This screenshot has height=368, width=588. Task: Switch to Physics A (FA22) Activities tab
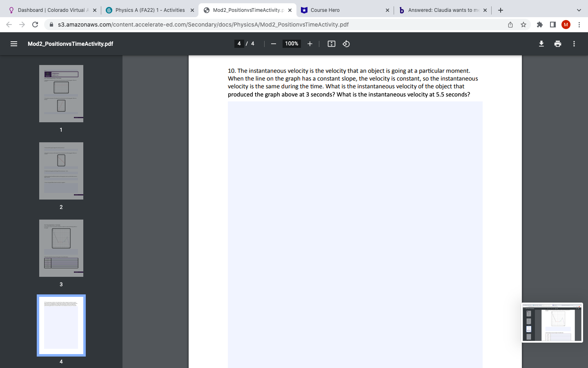(150, 10)
